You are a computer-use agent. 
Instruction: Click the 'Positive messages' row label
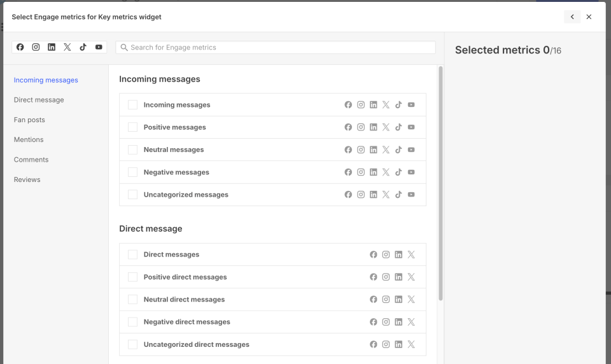(x=174, y=127)
